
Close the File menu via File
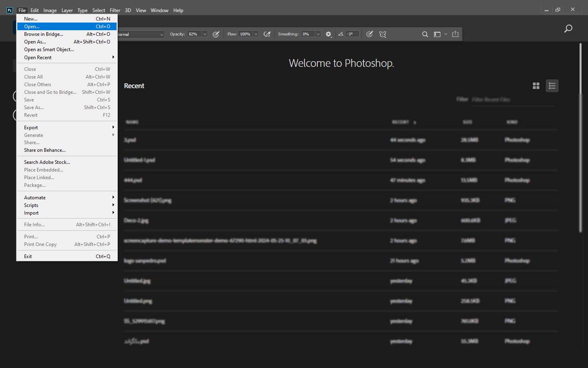click(x=22, y=10)
